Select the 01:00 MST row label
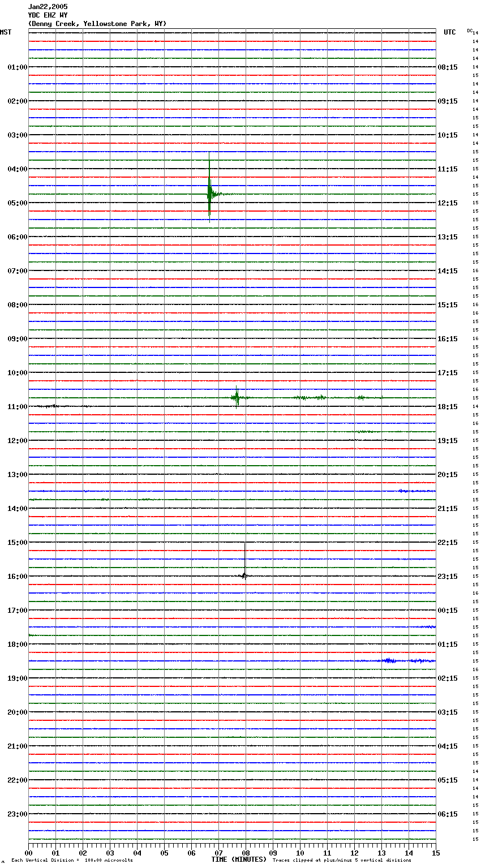The height and width of the screenshot is (868, 481). coord(18,67)
